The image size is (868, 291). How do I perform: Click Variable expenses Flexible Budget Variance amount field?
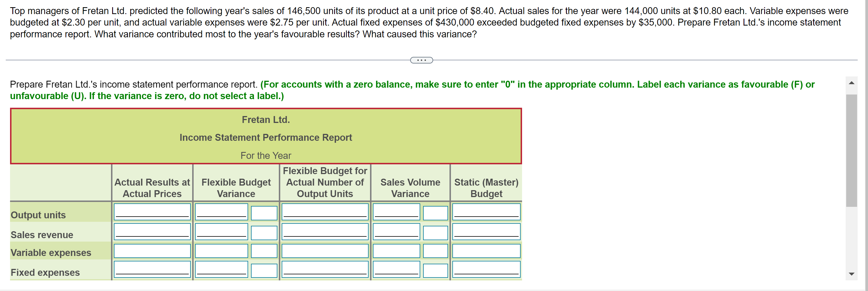221,251
